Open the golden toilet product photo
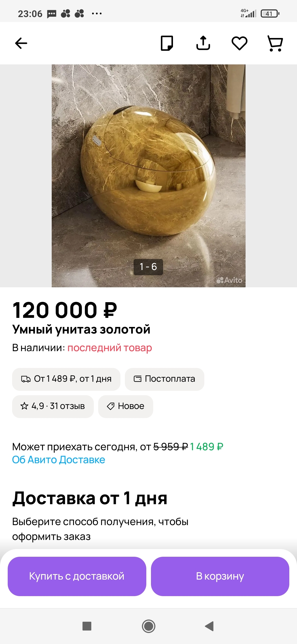Image resolution: width=297 pixels, height=644 pixels. (148, 171)
